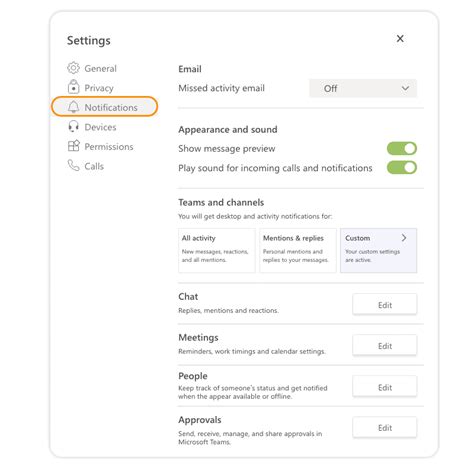Close the Settings dialog with X
Image resolution: width=474 pixels, height=471 pixels.
400,38
